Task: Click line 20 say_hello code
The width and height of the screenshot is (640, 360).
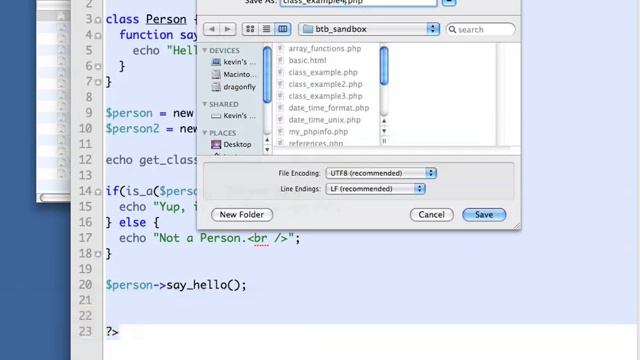Action: [x=176, y=285]
